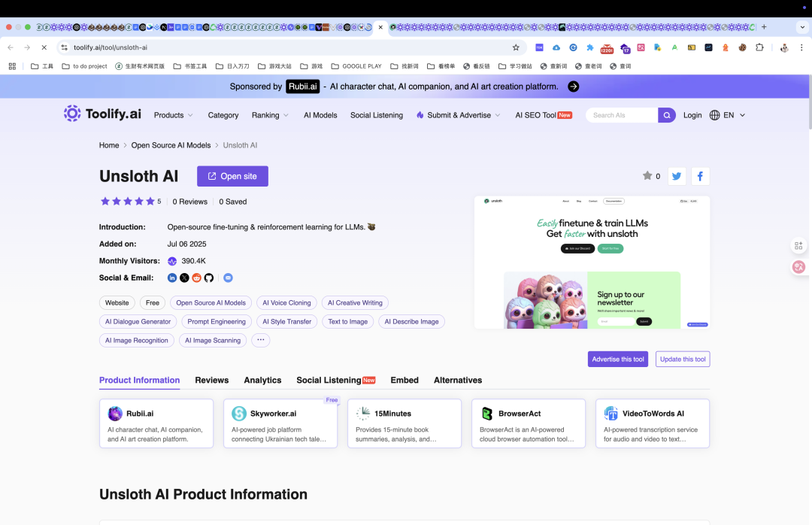Click the AI Creative Writing tag
Image resolution: width=812 pixels, height=525 pixels.
pos(355,302)
